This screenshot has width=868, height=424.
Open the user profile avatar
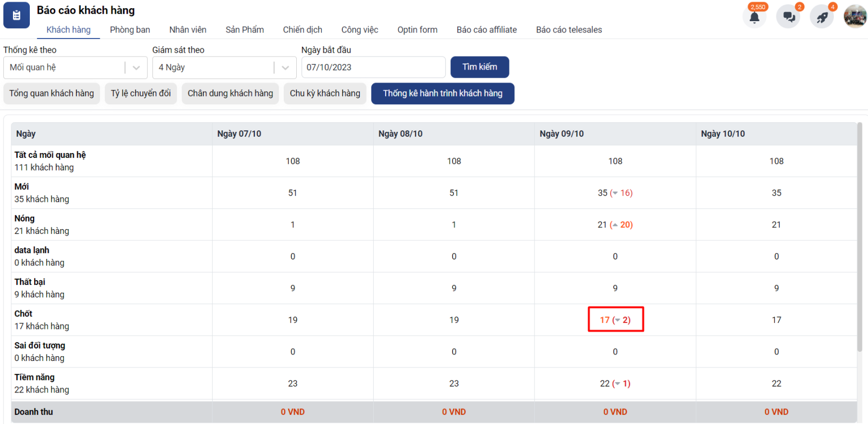click(855, 16)
